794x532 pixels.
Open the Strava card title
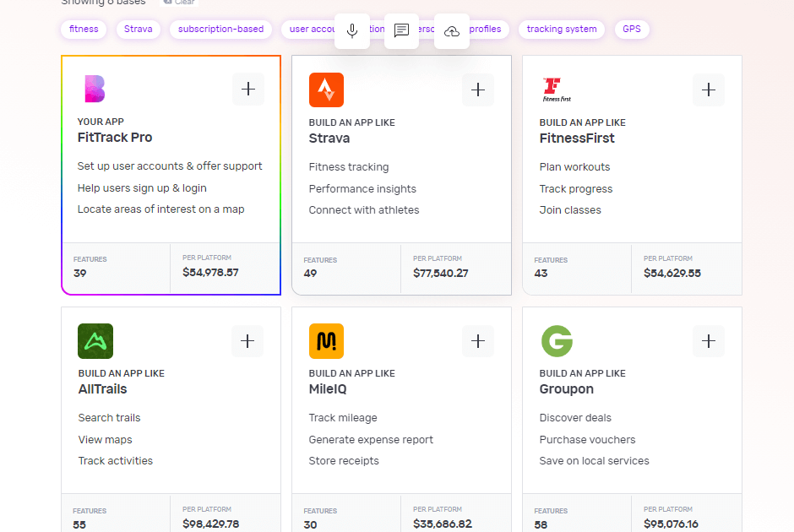(x=329, y=138)
